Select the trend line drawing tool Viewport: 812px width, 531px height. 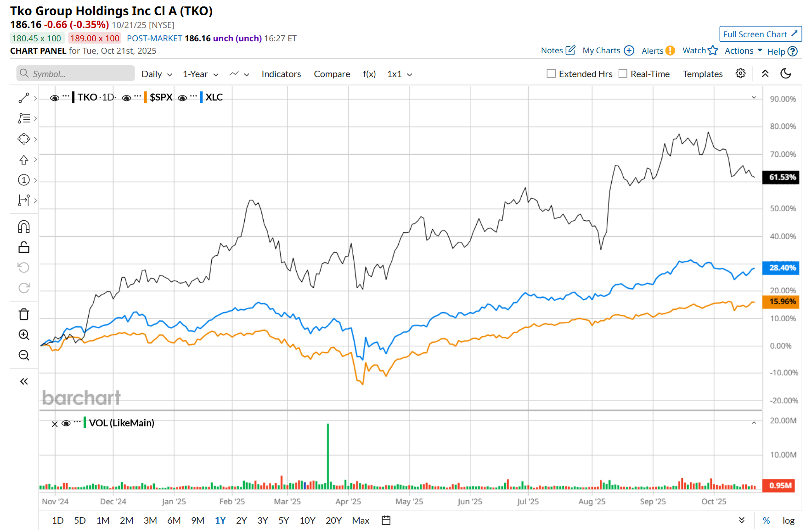(24, 98)
